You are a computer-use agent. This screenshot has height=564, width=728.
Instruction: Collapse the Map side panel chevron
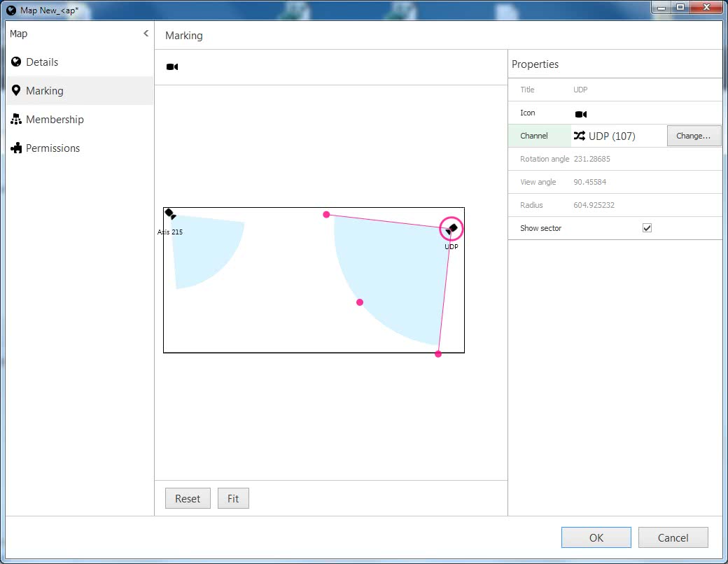point(146,34)
